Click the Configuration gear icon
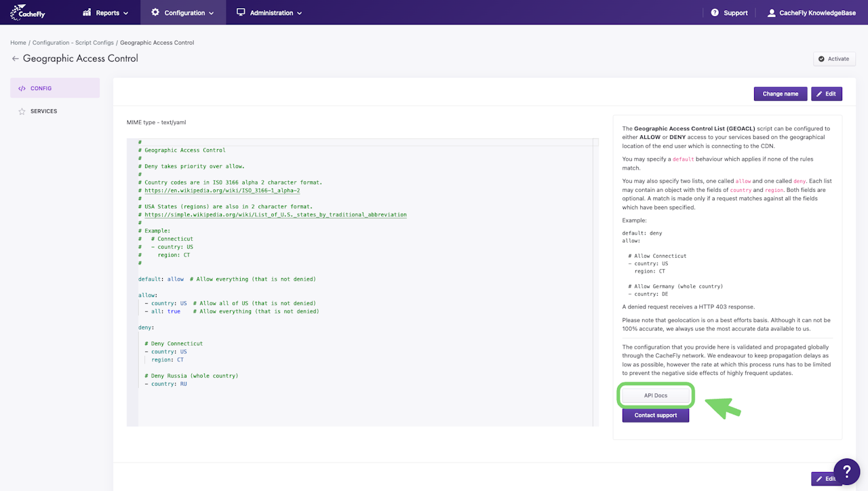This screenshot has height=491, width=868. point(155,12)
